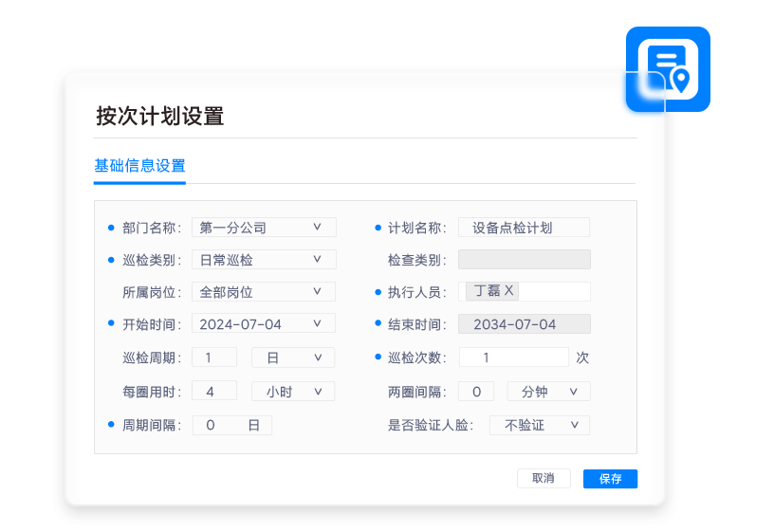Remove 丁磊 from the 执行人员 field

coord(509,291)
